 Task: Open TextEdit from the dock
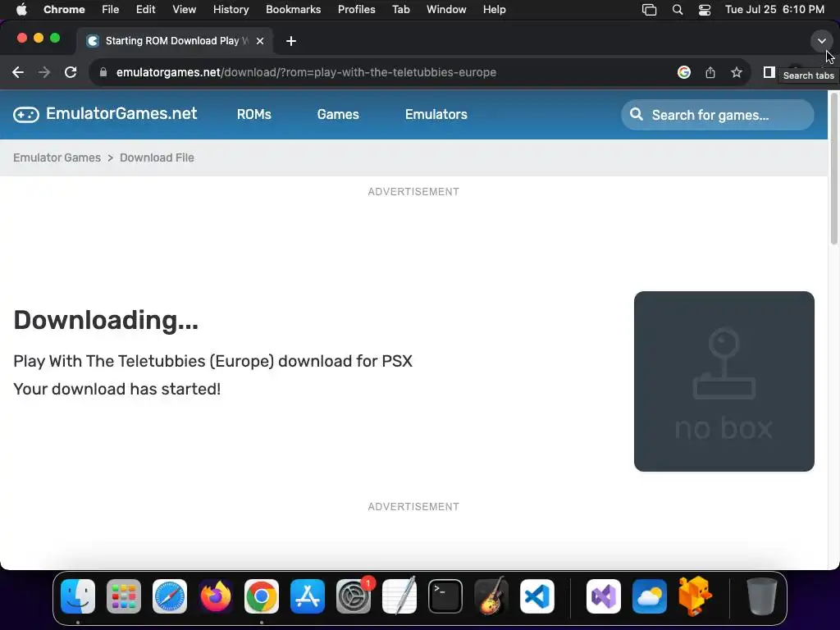coord(399,596)
